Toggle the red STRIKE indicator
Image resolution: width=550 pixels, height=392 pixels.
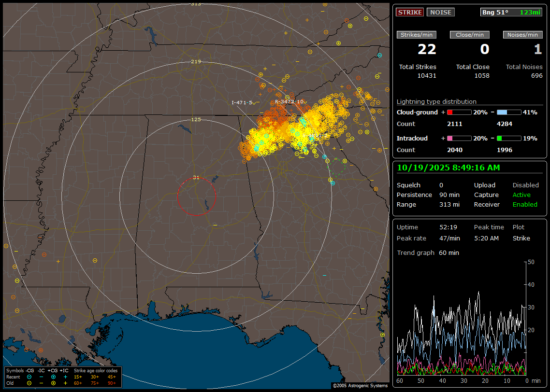pos(410,12)
